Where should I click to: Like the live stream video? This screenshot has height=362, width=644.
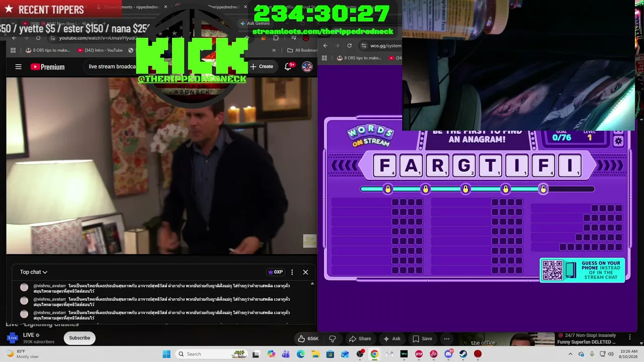(308, 338)
